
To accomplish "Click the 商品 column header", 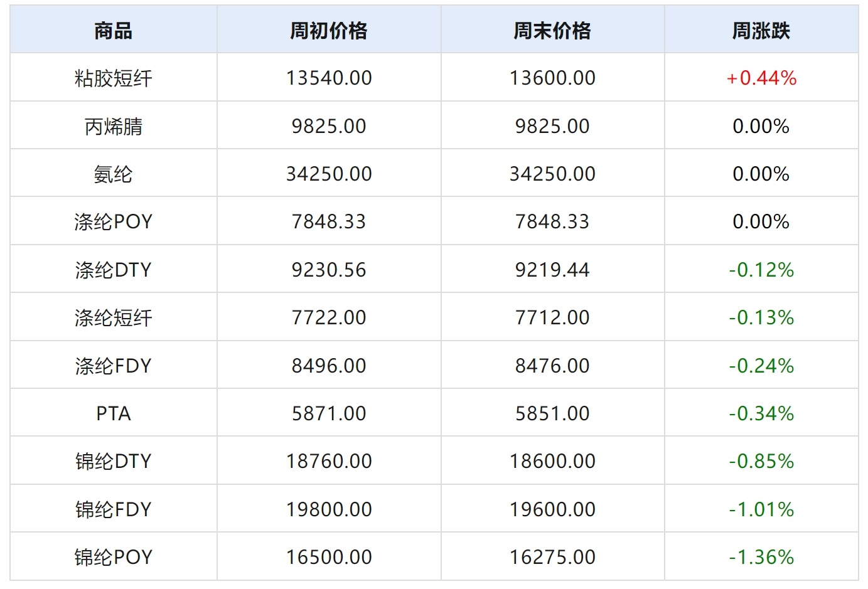I will click(x=113, y=30).
